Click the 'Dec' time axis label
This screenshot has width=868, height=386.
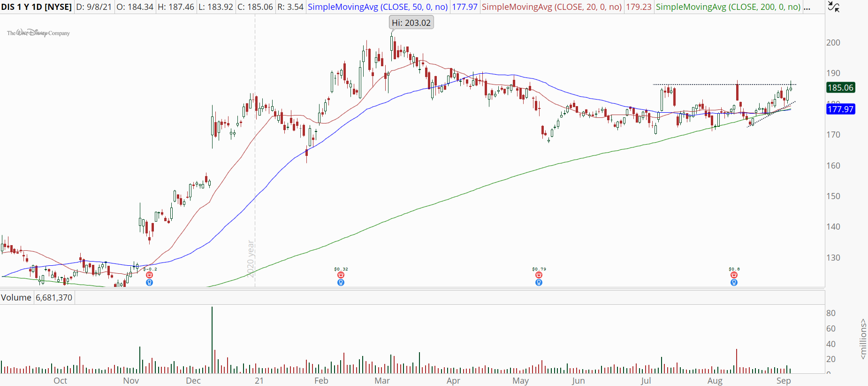click(x=193, y=381)
